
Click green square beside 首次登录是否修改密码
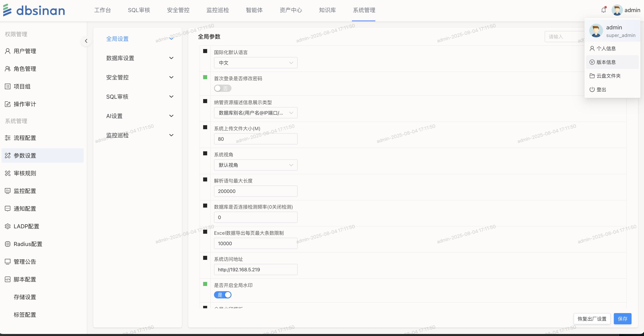[205, 77]
